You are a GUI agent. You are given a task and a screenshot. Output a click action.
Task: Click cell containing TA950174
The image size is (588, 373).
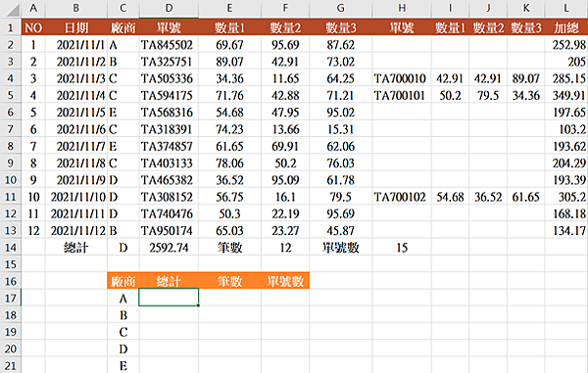pyautogui.click(x=169, y=230)
